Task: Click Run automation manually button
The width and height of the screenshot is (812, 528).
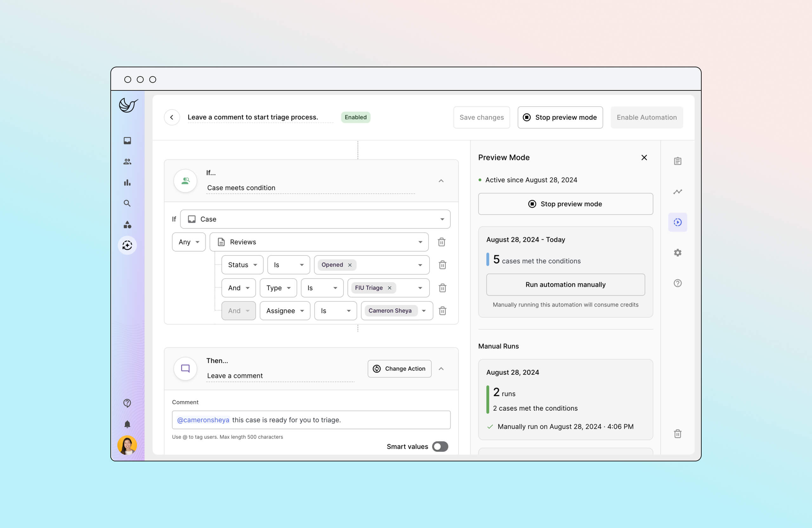Action: pyautogui.click(x=566, y=284)
